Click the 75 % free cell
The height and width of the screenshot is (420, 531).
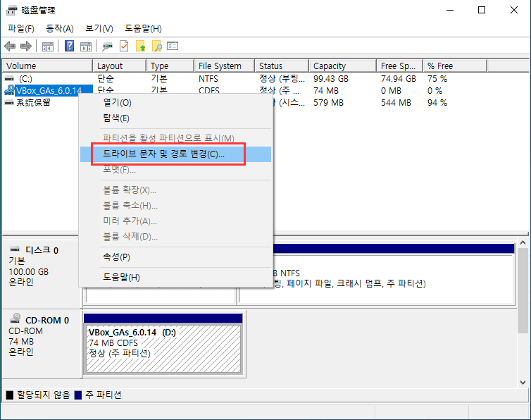pos(437,79)
